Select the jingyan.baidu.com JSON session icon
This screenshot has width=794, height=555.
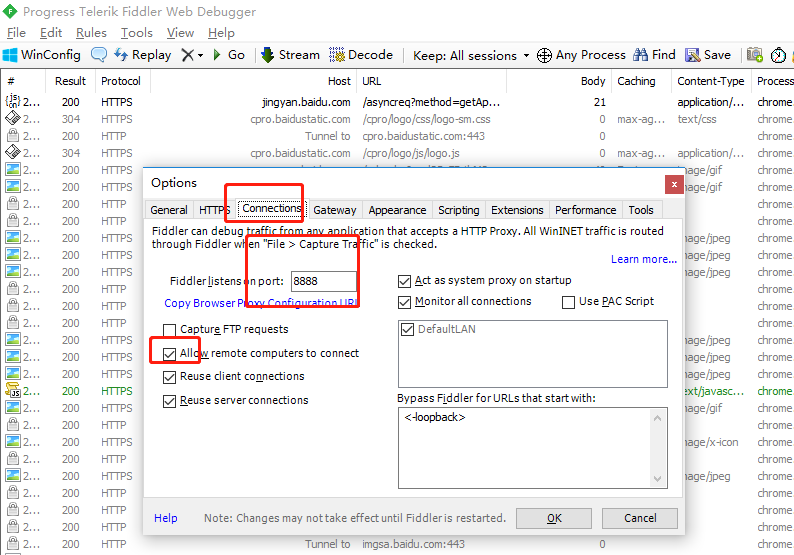tap(12, 101)
